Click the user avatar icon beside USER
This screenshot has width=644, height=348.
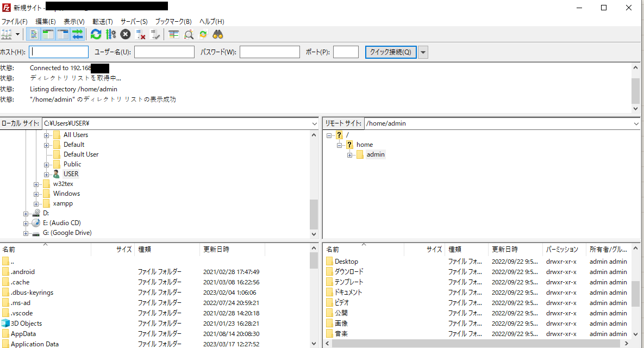coord(57,174)
